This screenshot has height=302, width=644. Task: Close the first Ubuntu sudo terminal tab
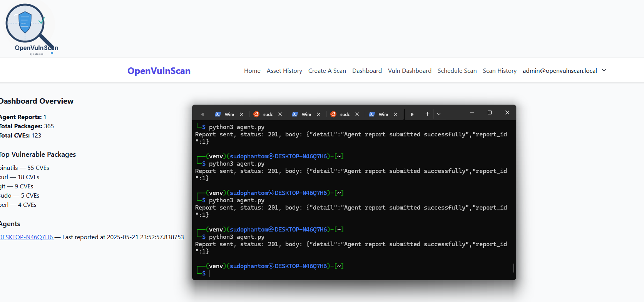tap(280, 114)
